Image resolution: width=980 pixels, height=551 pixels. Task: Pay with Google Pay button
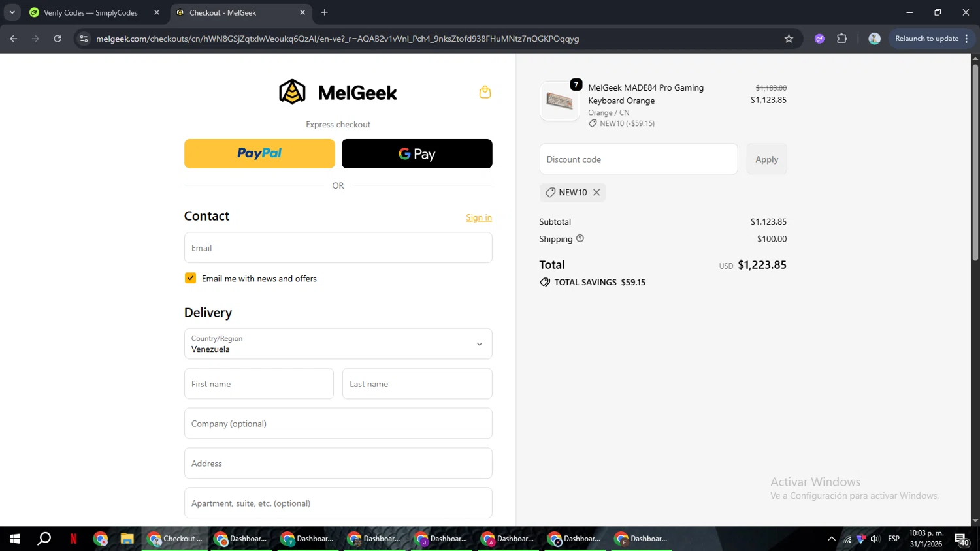[x=417, y=153]
